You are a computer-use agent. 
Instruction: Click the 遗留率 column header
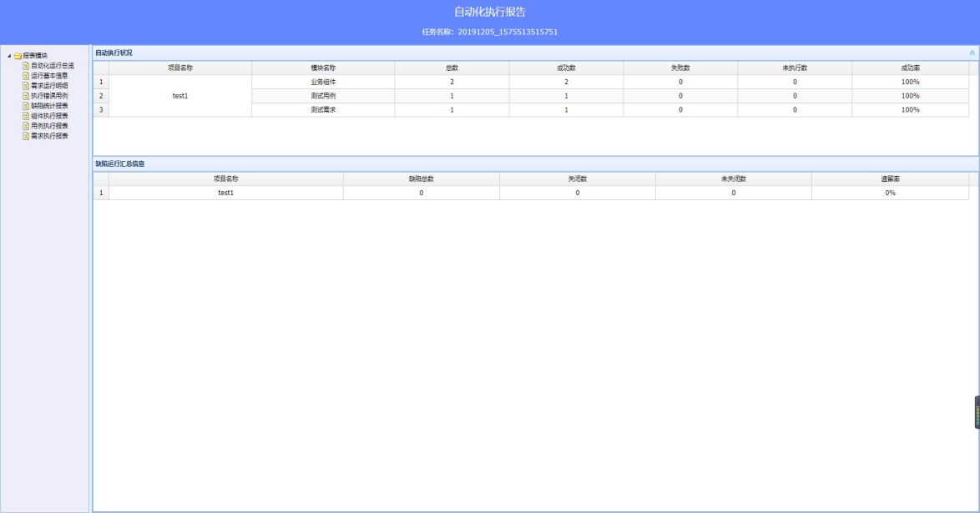(x=891, y=179)
